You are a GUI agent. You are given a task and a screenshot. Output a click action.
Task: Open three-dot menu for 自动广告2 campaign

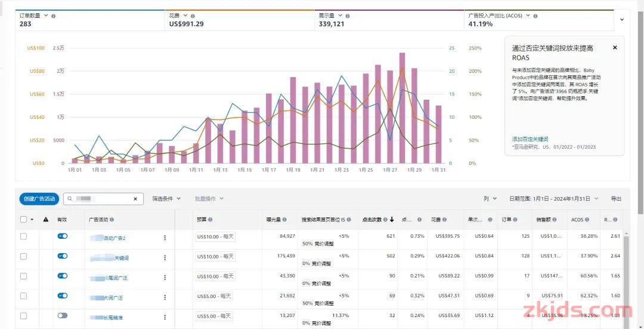[165, 238]
